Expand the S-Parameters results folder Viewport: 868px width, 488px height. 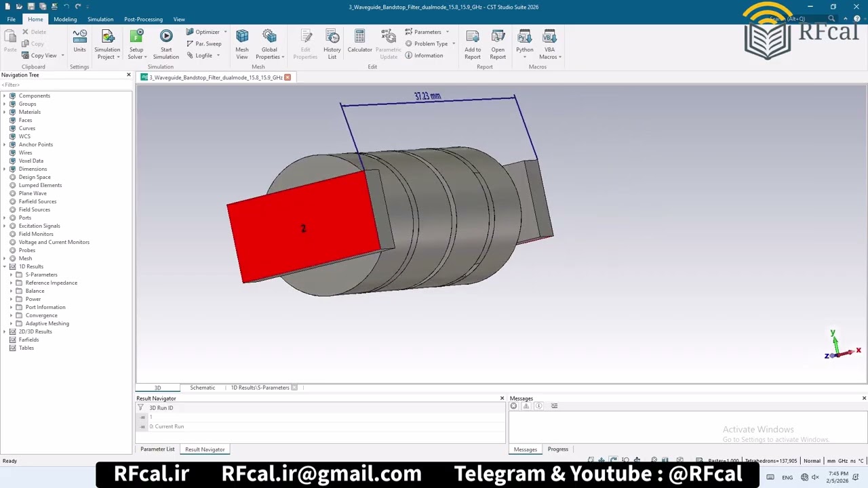coord(11,274)
